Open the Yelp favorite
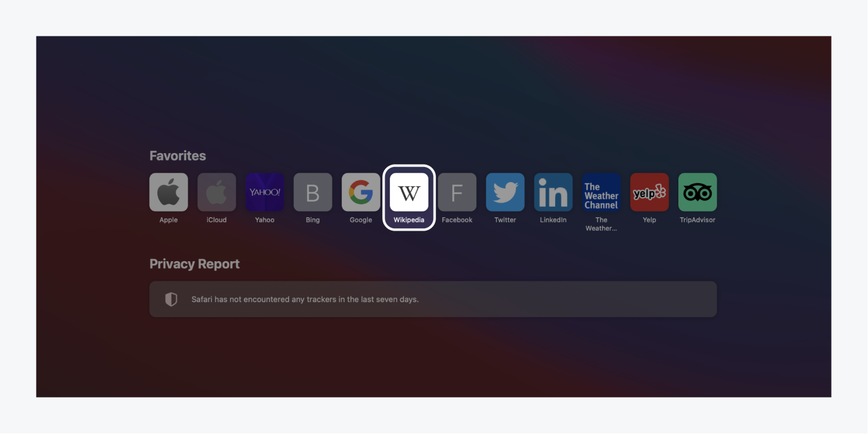 [649, 192]
